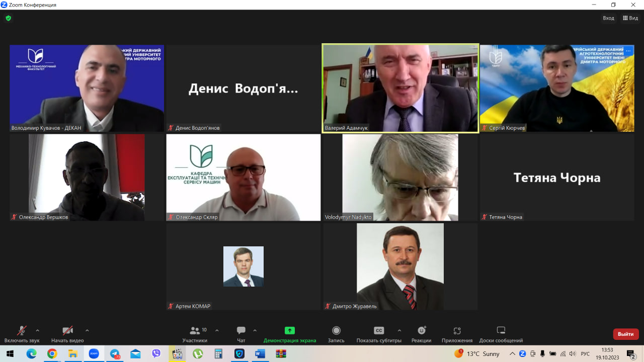
Task: Open the 13°C Sunny weather widget
Action: [x=477, y=353]
